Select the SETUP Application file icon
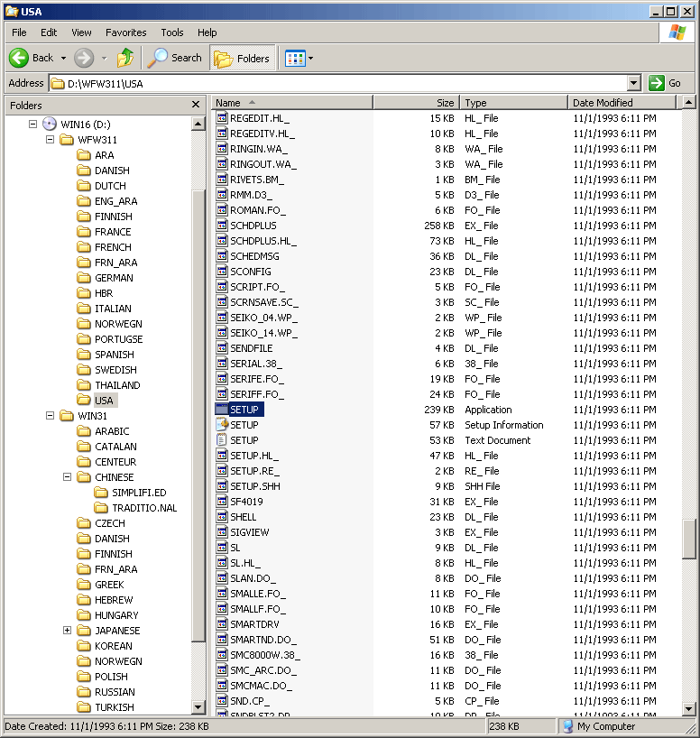The width and height of the screenshot is (700, 738). pos(222,409)
